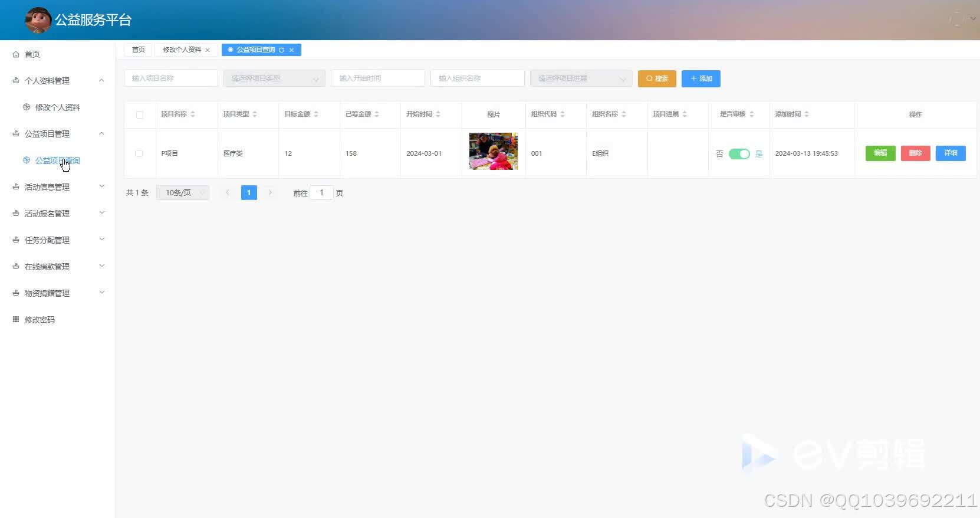
Task: Sort by 组织名称 column
Action: click(x=624, y=114)
